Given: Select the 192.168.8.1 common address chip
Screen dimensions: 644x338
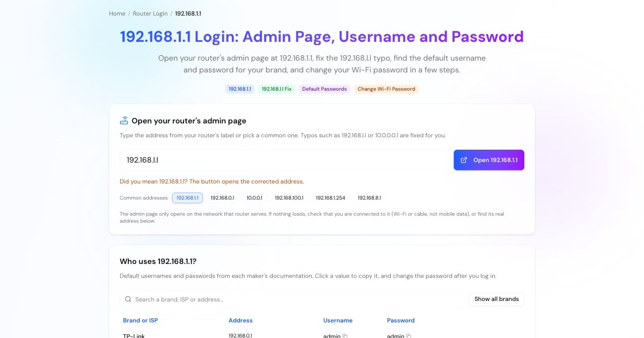Looking at the screenshot, I should (369, 198).
